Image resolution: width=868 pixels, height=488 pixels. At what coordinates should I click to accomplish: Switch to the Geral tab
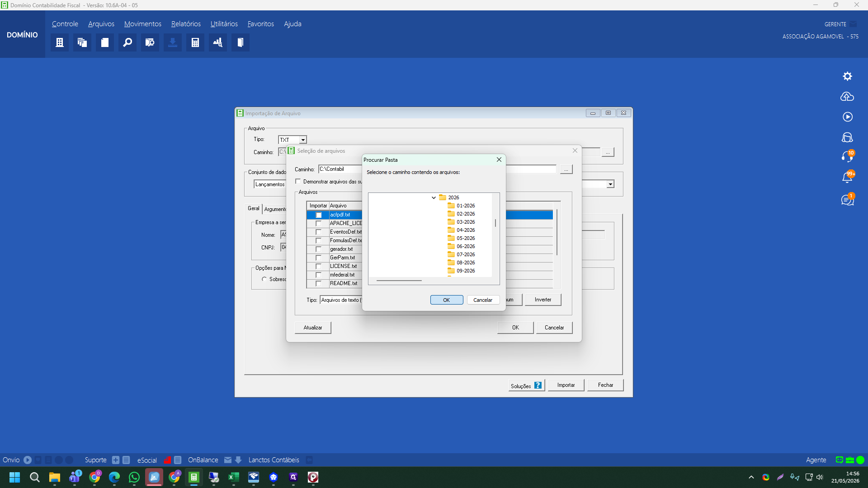[x=254, y=208]
